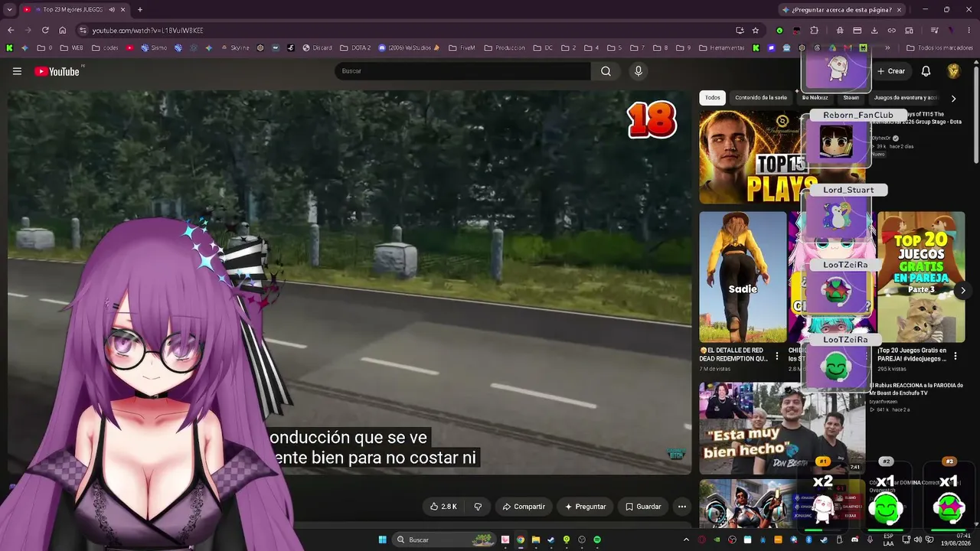
Task: Open the Chrome three-dot menu
Action: (969, 30)
